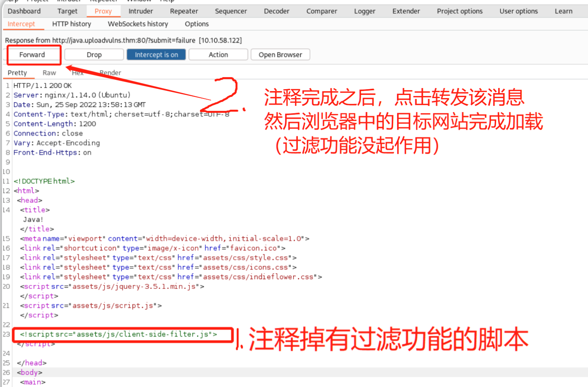Screen dimensions: 588x387
Task: Open the HTTP history sub-tab
Action: click(x=72, y=24)
